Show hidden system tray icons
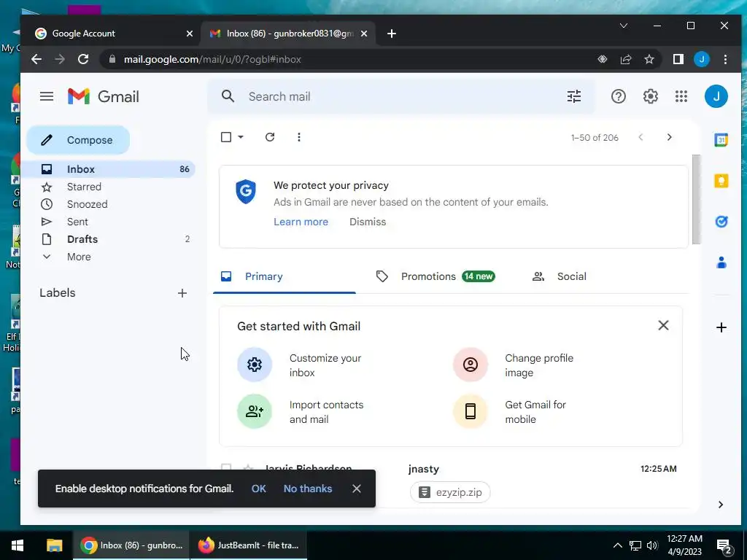Viewport: 747px width, 560px height. (x=617, y=545)
